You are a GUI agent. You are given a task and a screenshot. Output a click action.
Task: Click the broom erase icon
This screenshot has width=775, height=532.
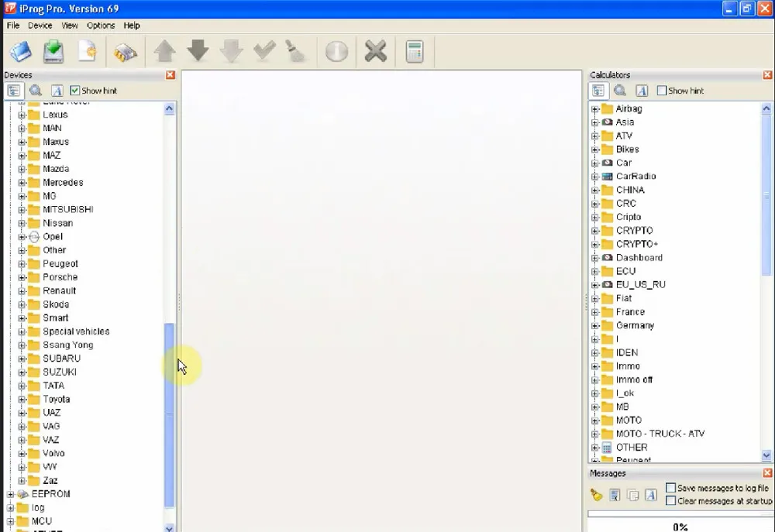295,51
